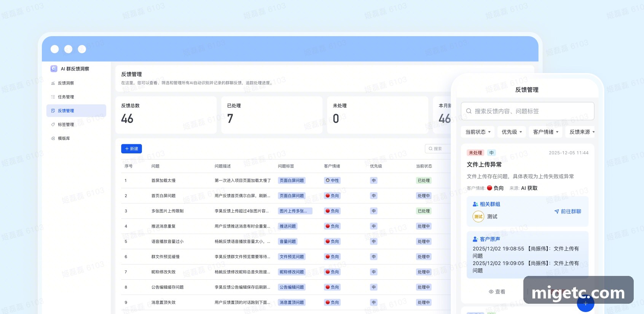Click the 查看 button with eye icon

[497, 292]
